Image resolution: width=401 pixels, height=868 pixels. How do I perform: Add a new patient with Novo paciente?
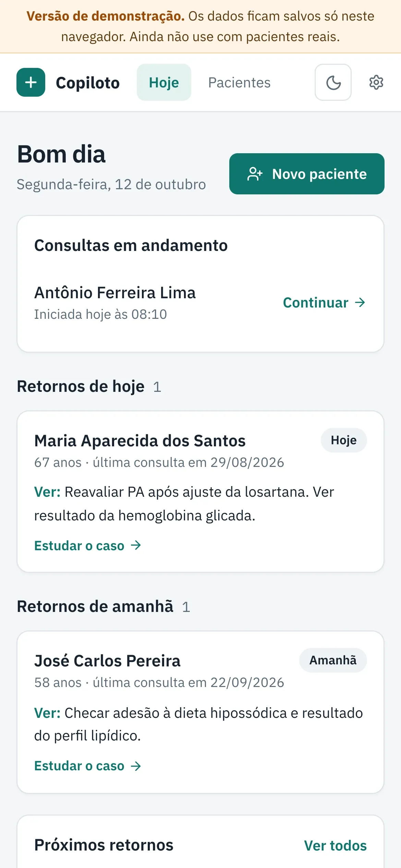point(307,174)
